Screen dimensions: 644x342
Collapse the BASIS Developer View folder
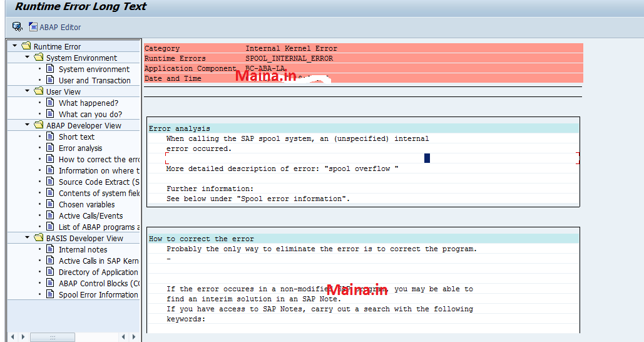[x=27, y=237]
